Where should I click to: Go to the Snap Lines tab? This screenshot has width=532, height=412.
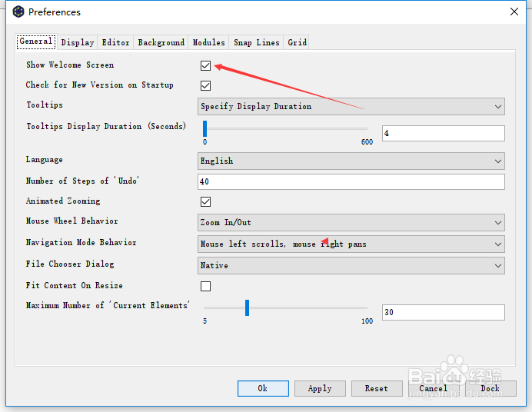[257, 42]
